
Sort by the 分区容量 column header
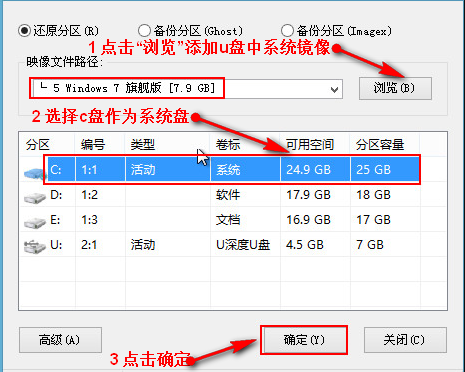[x=380, y=145]
